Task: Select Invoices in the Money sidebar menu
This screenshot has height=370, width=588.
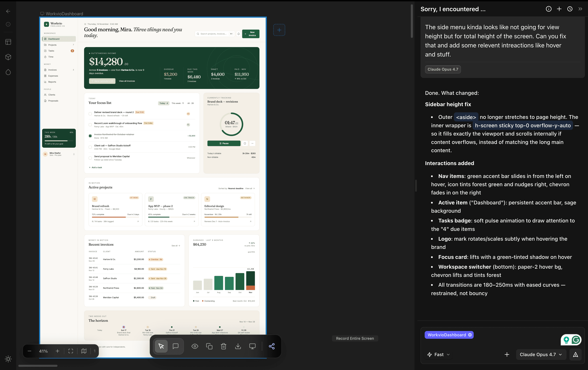Action: [52, 70]
